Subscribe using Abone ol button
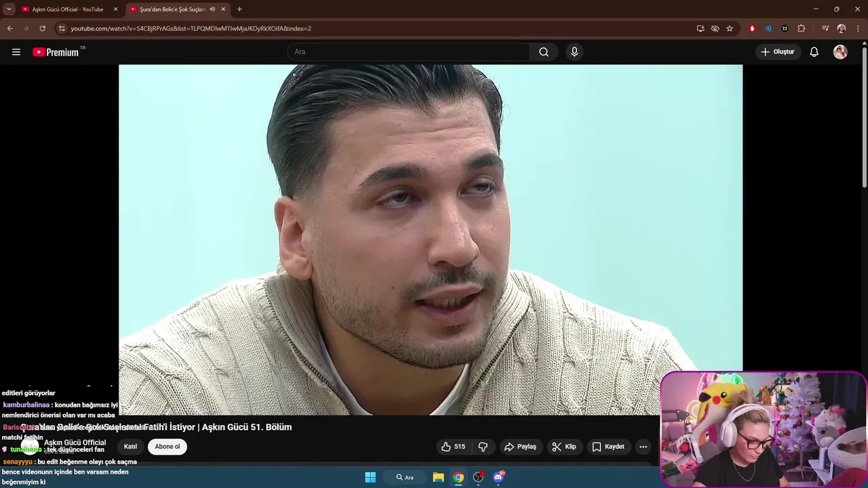868x488 pixels. 167,447
